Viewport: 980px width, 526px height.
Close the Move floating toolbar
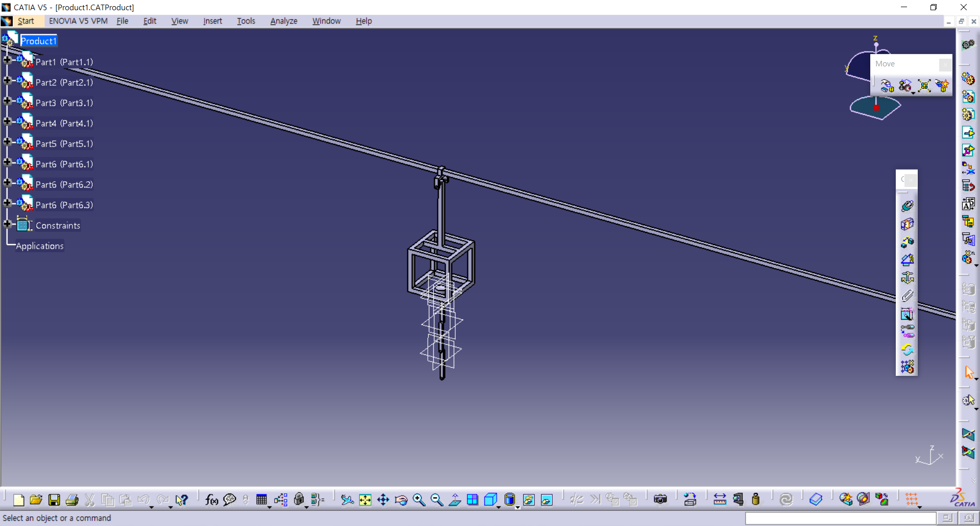[x=945, y=64]
